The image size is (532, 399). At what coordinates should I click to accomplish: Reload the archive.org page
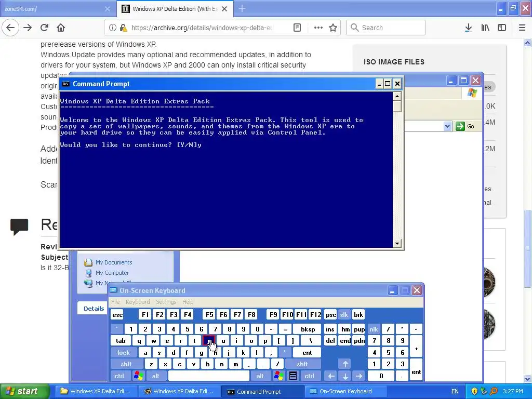pyautogui.click(x=44, y=28)
